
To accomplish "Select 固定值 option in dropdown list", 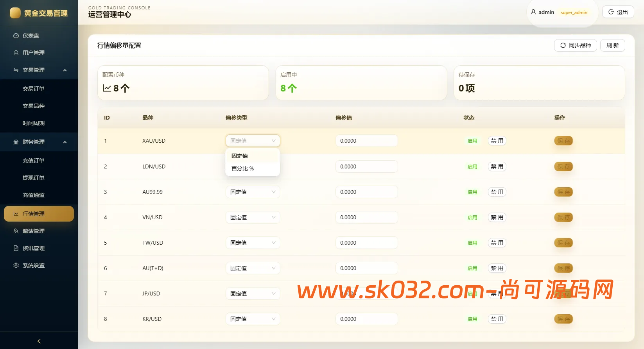I will pyautogui.click(x=253, y=156).
